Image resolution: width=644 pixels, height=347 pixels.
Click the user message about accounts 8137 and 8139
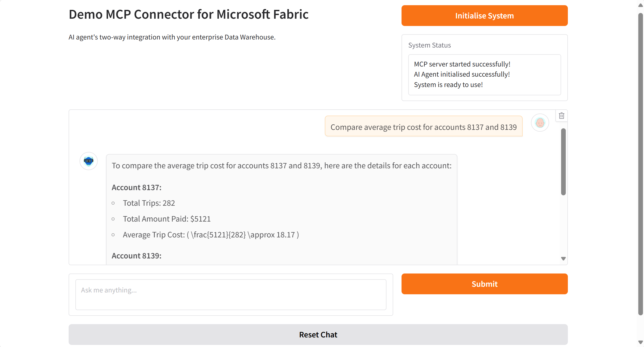423,127
